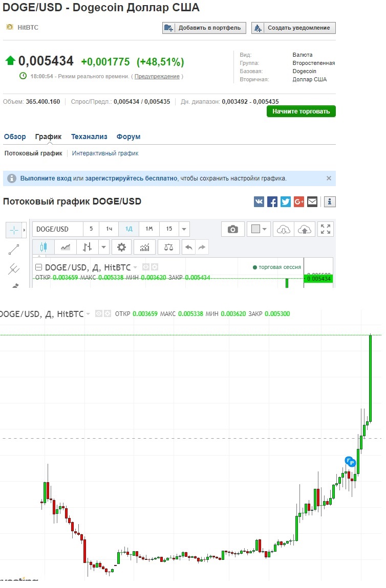Click the 365.400.160 volume value
The width and height of the screenshot is (386, 588).
click(43, 102)
